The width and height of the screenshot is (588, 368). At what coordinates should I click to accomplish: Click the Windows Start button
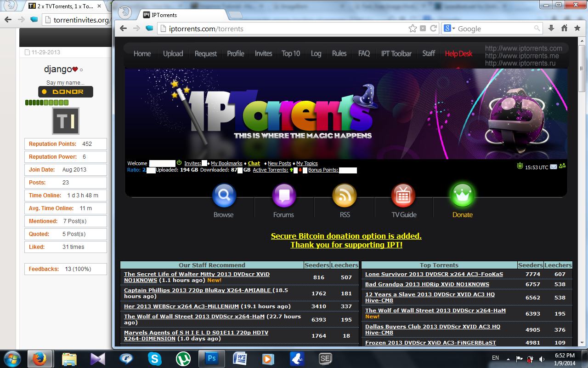(12, 358)
